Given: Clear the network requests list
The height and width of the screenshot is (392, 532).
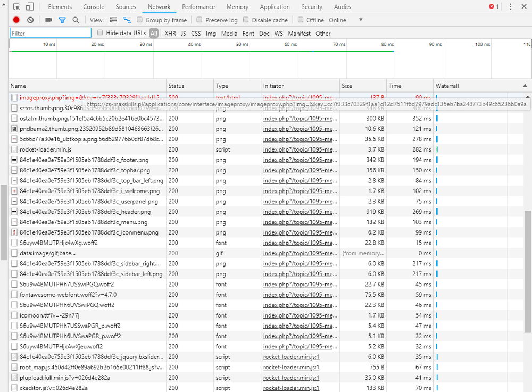Looking at the screenshot, I should pyautogui.click(x=30, y=19).
